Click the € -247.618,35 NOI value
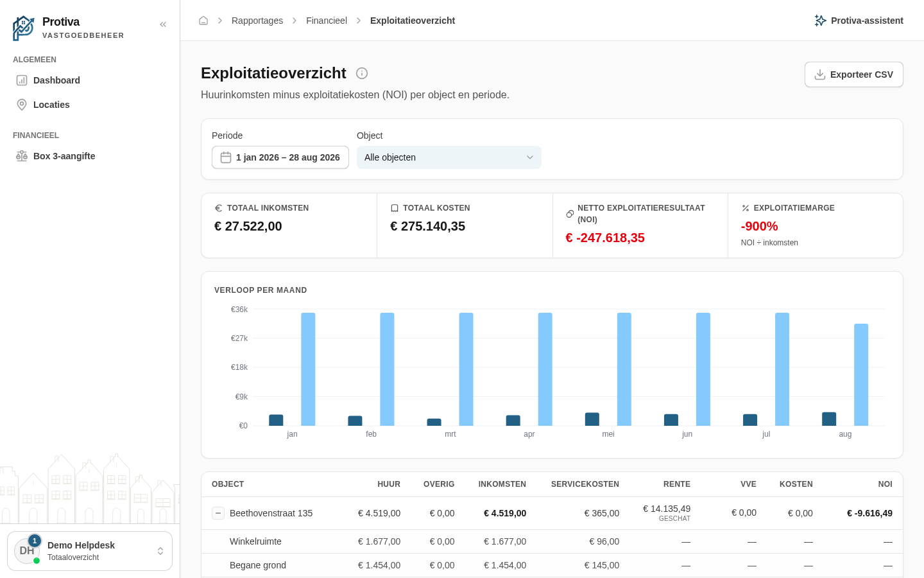Viewport: 924px width, 578px height. click(605, 238)
